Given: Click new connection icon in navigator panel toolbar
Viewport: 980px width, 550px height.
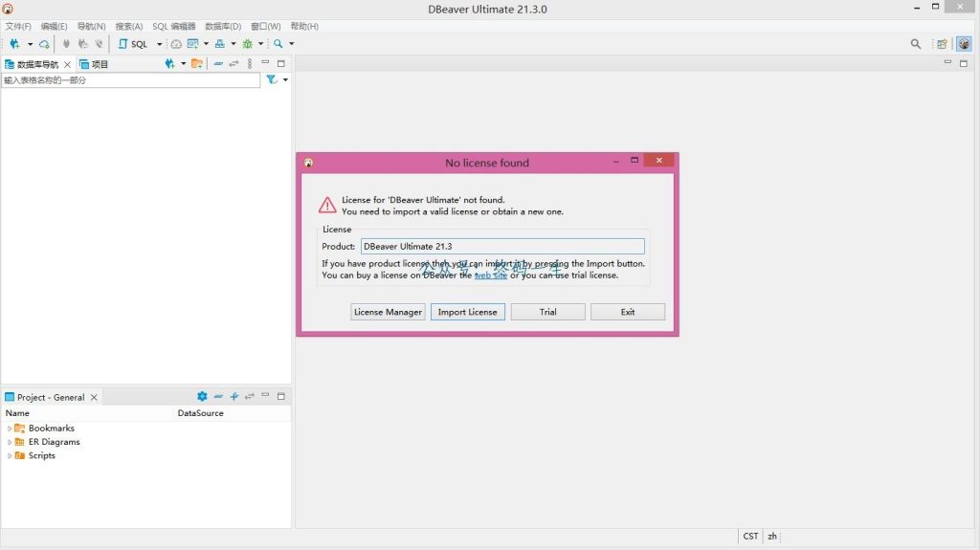Looking at the screenshot, I should click(170, 64).
